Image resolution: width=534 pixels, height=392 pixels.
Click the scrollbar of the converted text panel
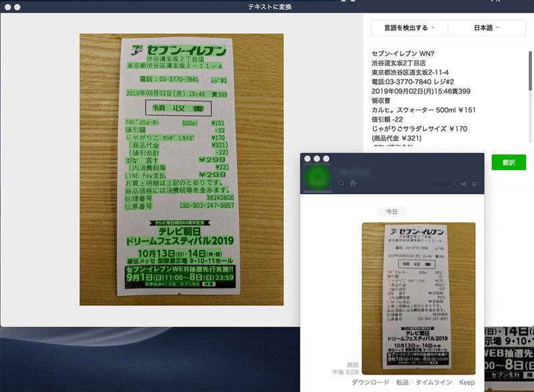pos(530,71)
